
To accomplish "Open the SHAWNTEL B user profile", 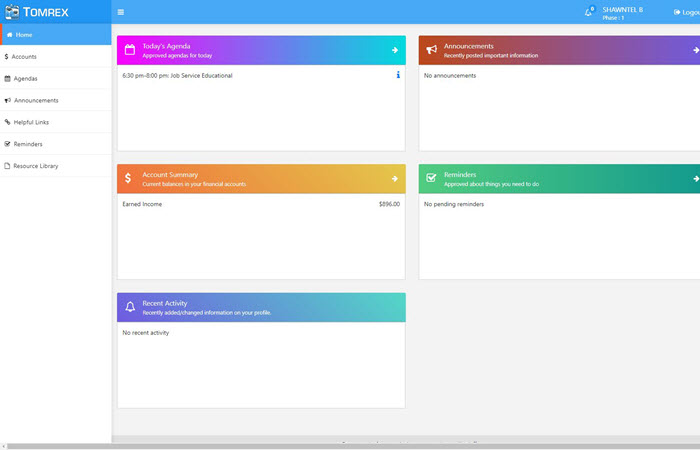I will [622, 9].
